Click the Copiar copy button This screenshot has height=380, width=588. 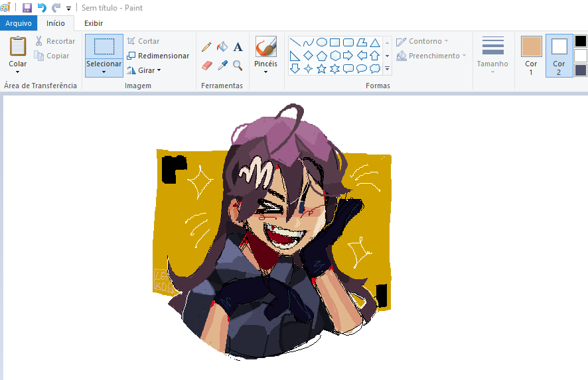click(52, 56)
